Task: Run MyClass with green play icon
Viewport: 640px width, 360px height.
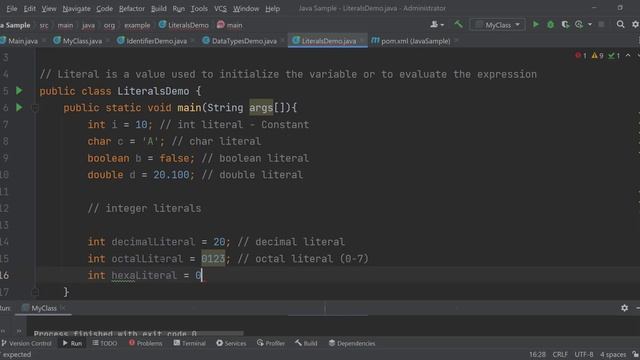Action: tap(536, 25)
